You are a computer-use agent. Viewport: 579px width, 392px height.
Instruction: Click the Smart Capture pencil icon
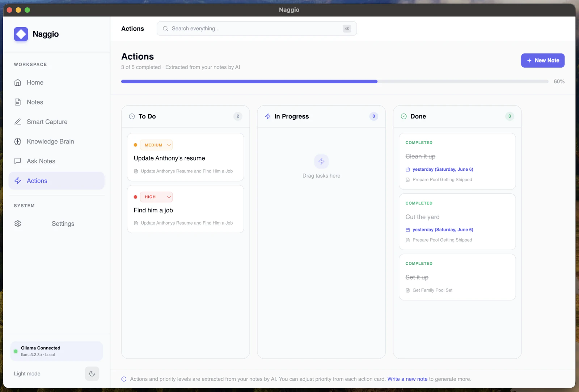(x=18, y=122)
